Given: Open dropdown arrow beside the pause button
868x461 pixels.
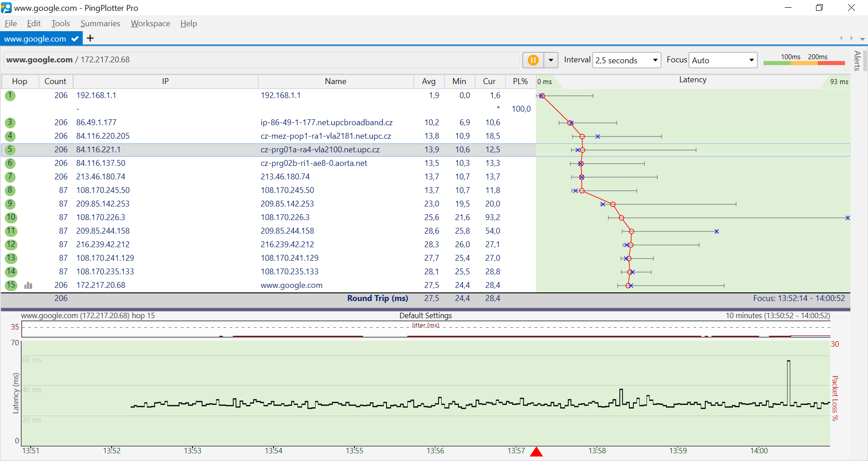Looking at the screenshot, I should (551, 60).
